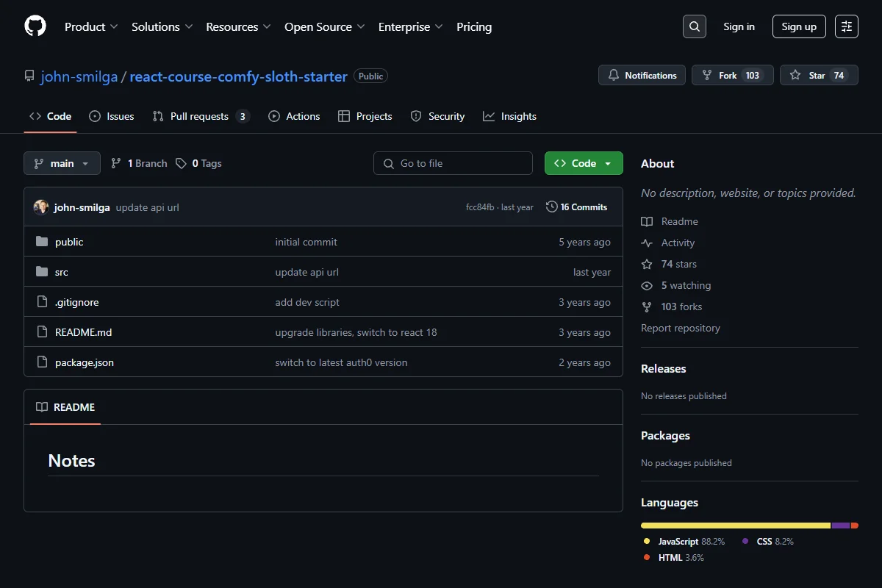The height and width of the screenshot is (588, 882).
Task: Click the Notifications bell button
Action: 642,75
